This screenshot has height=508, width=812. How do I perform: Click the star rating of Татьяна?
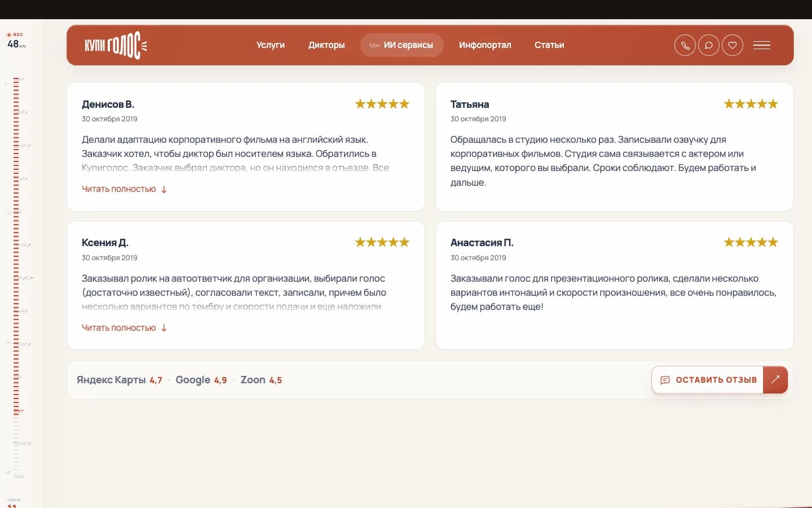point(751,104)
